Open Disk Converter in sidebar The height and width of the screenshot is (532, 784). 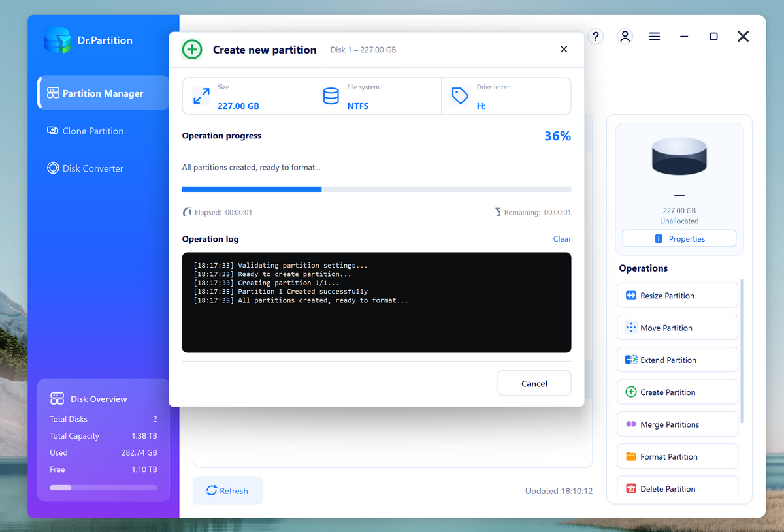point(86,168)
